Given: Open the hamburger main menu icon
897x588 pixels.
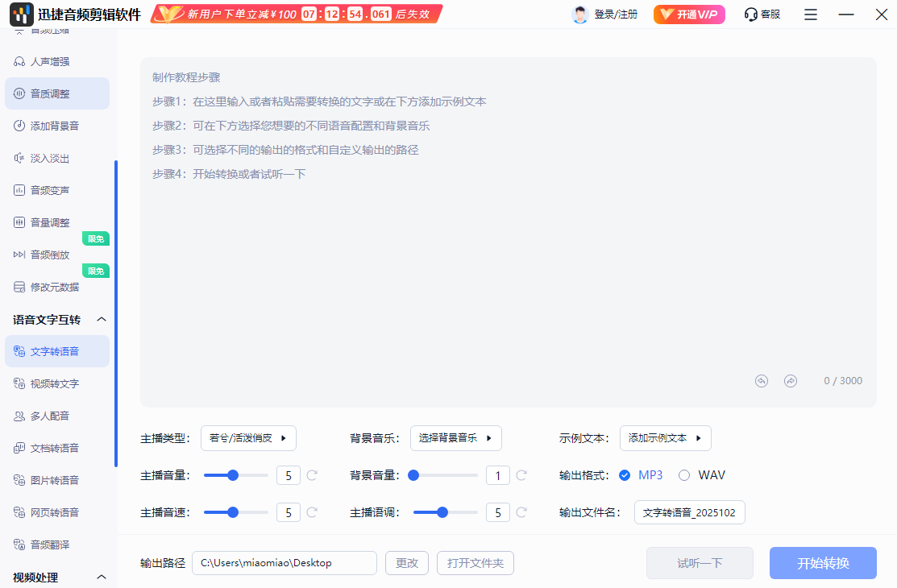Looking at the screenshot, I should tap(811, 14).
